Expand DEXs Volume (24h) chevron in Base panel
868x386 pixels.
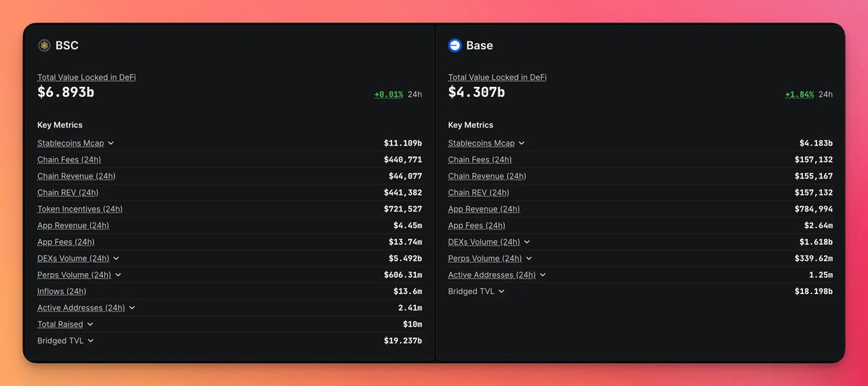click(527, 242)
